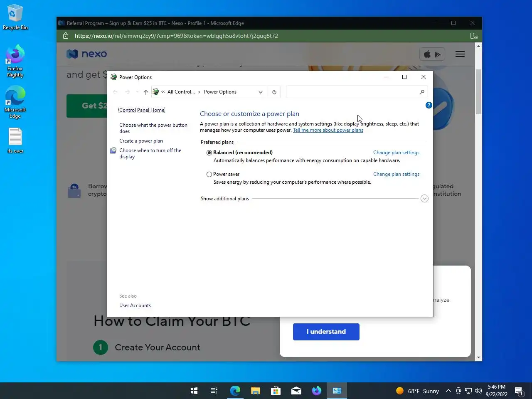Open Choose when to turn off the display

click(x=150, y=153)
